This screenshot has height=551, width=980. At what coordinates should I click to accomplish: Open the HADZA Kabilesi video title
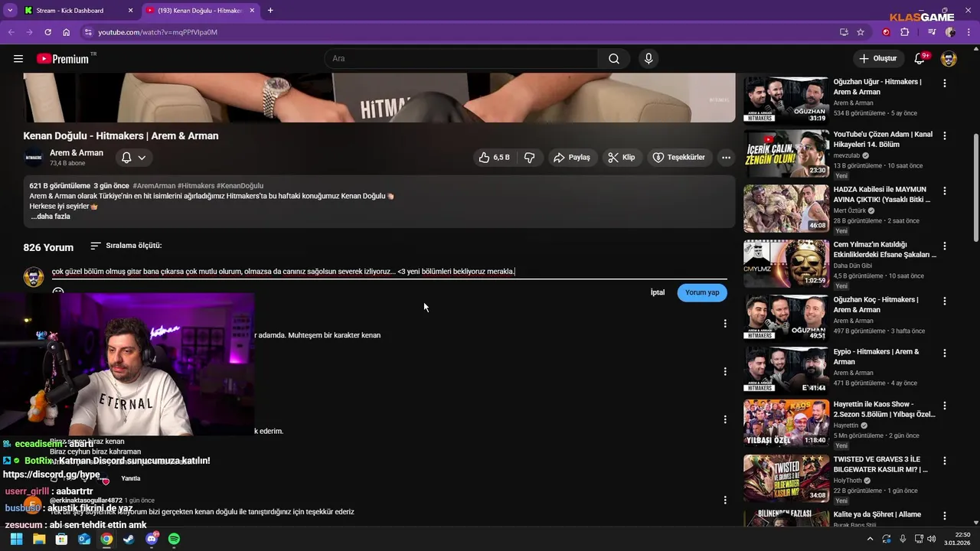click(882, 194)
